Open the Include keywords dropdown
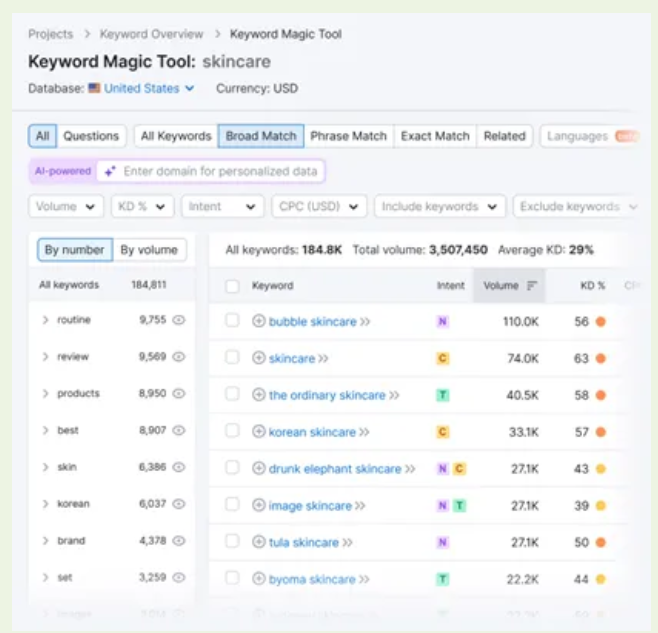This screenshot has width=658, height=633. point(440,207)
